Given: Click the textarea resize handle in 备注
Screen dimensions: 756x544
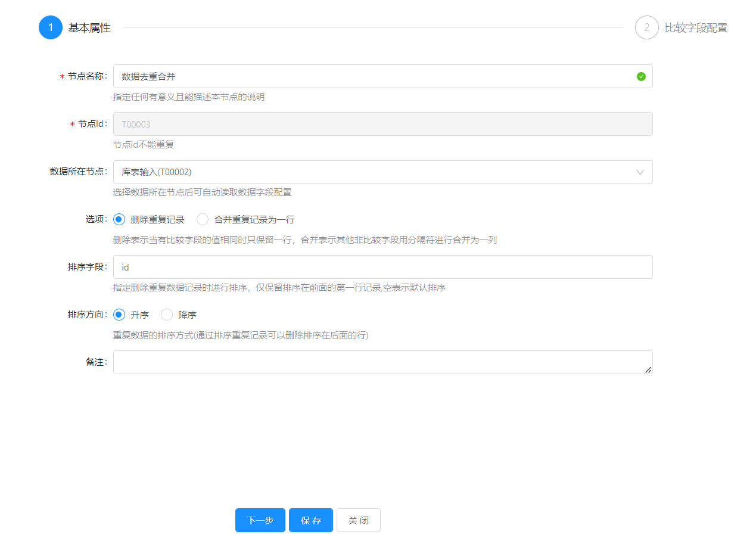Looking at the screenshot, I should click(x=648, y=369).
